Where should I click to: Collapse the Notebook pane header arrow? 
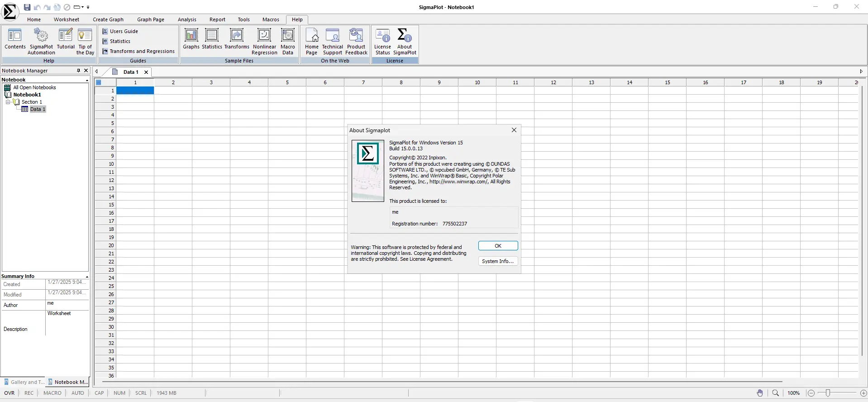point(87,80)
